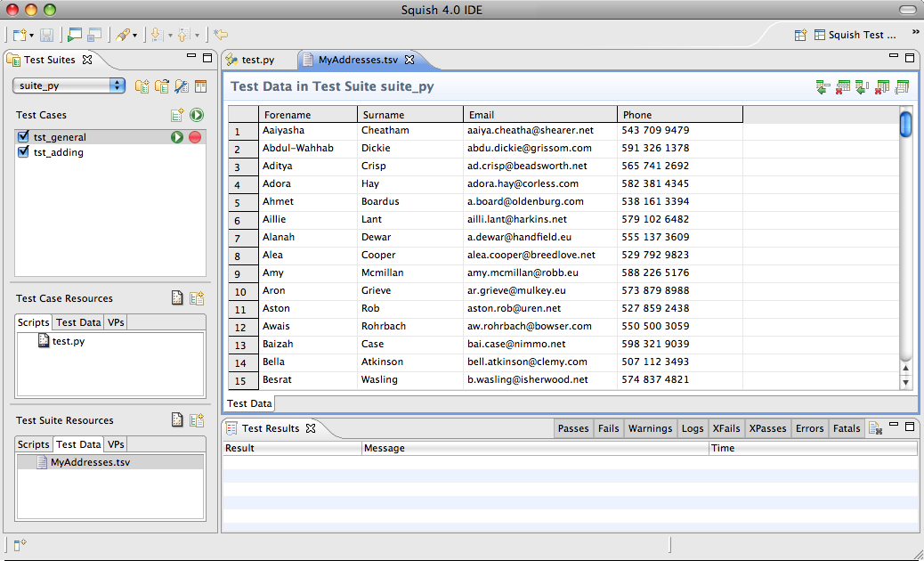Image resolution: width=924 pixels, height=561 pixels.
Task: Check the tst_adding test case checkbox
Action: tap(23, 154)
